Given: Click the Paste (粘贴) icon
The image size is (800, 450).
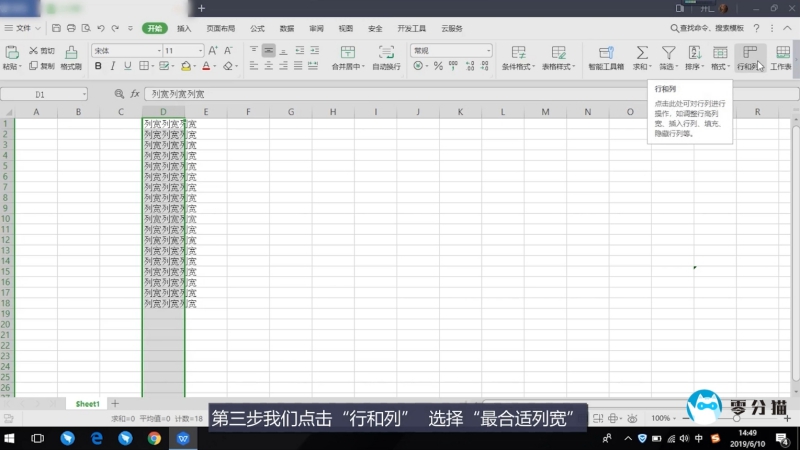Looking at the screenshot, I should 11,52.
